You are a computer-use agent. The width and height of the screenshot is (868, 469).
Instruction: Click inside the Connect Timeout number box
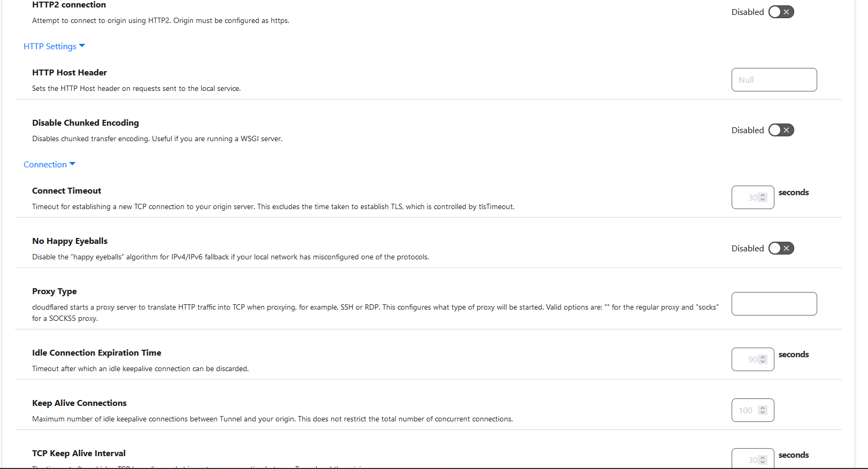click(x=746, y=197)
